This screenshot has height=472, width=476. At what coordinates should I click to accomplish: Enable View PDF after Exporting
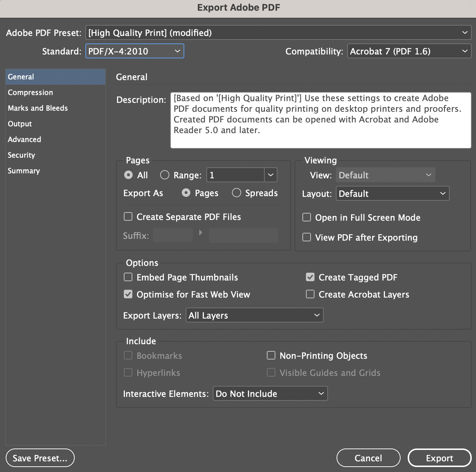306,237
